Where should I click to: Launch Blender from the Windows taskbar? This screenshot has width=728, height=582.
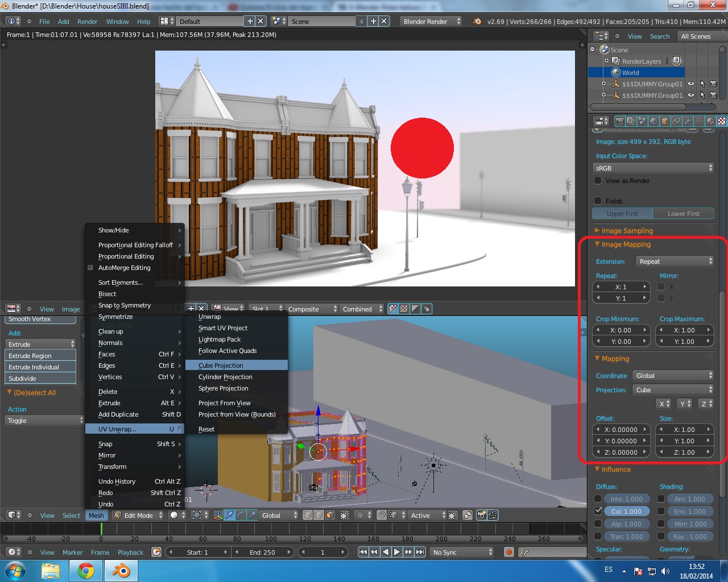121,570
